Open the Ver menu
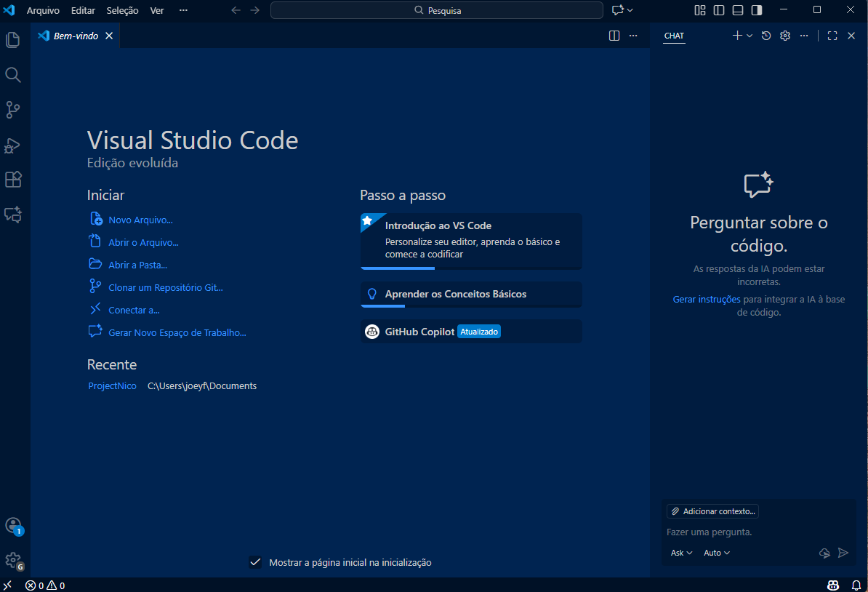868x592 pixels. pyautogui.click(x=156, y=10)
